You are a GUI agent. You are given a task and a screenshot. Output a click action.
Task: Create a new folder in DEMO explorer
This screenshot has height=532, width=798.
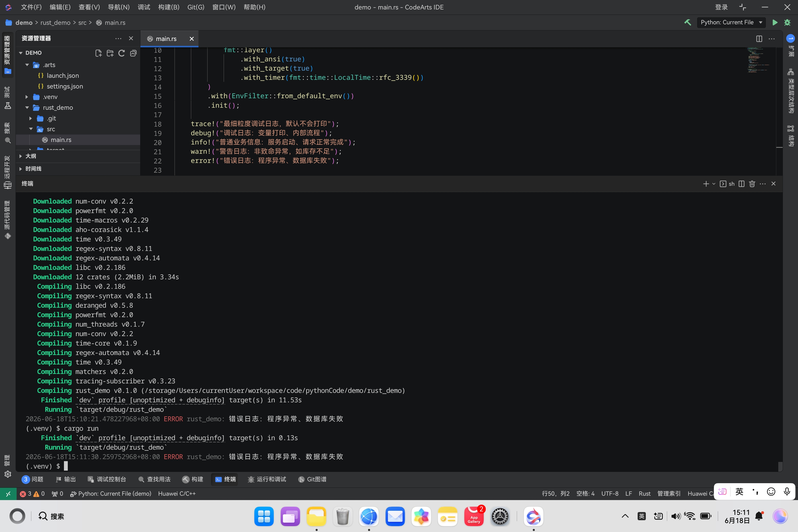(x=110, y=53)
